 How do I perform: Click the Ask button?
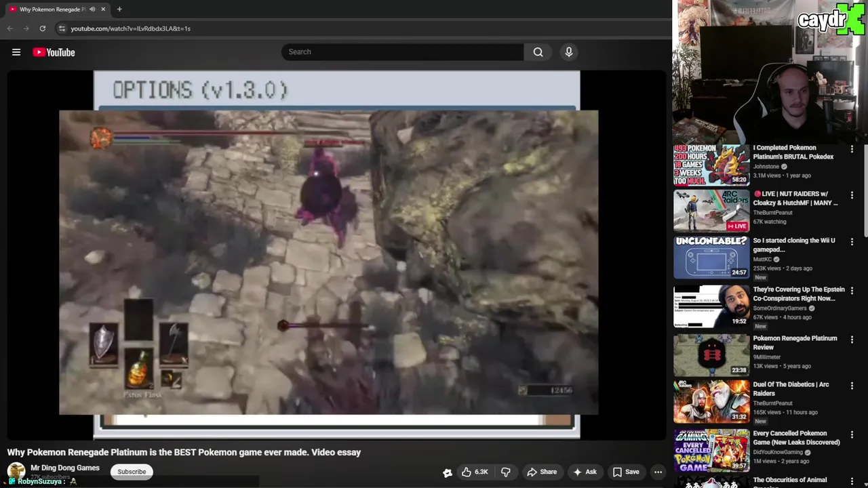585,472
